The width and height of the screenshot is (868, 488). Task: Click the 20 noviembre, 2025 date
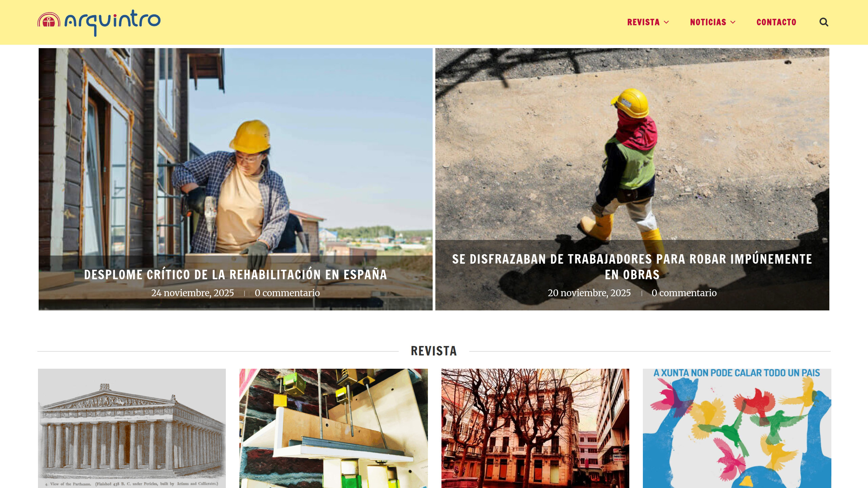pyautogui.click(x=589, y=293)
